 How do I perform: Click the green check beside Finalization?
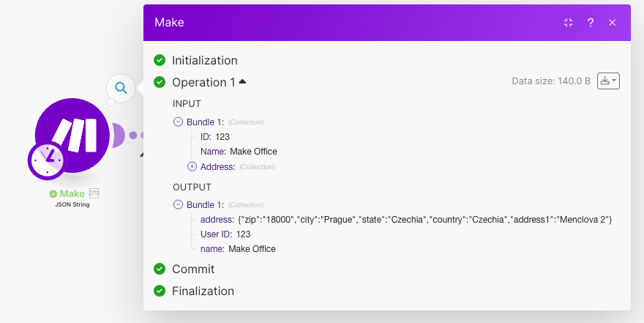click(160, 291)
